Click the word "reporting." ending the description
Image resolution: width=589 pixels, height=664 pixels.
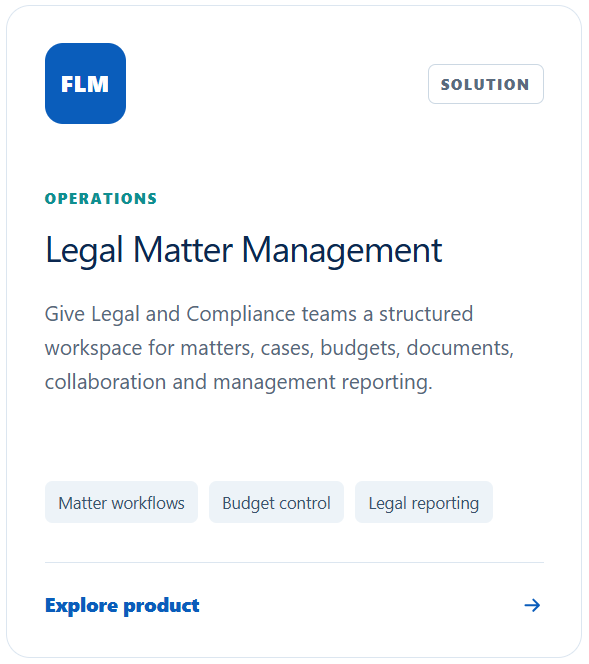387,383
